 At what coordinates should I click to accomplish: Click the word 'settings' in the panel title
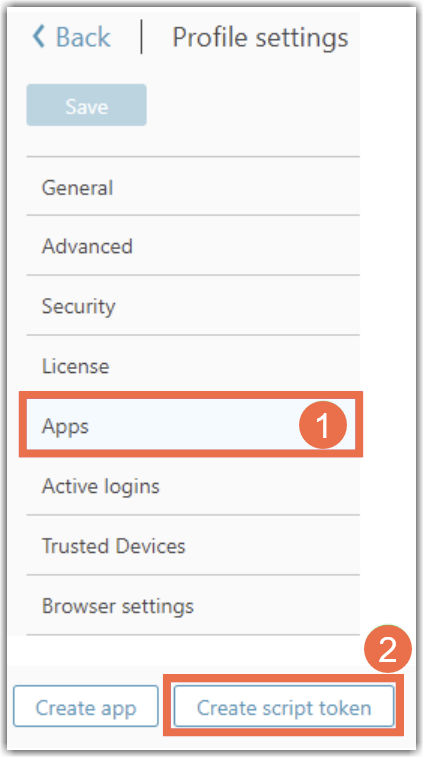tap(302, 38)
